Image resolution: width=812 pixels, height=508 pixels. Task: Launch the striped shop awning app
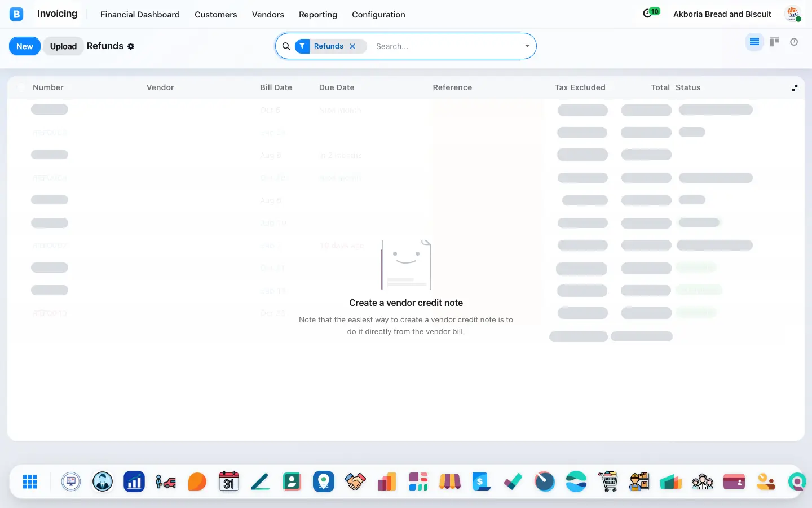click(x=450, y=481)
